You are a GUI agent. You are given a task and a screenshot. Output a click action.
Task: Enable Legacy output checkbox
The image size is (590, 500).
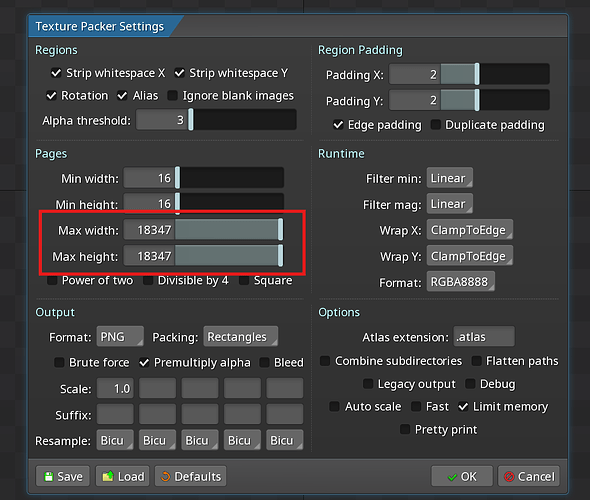pos(368,384)
